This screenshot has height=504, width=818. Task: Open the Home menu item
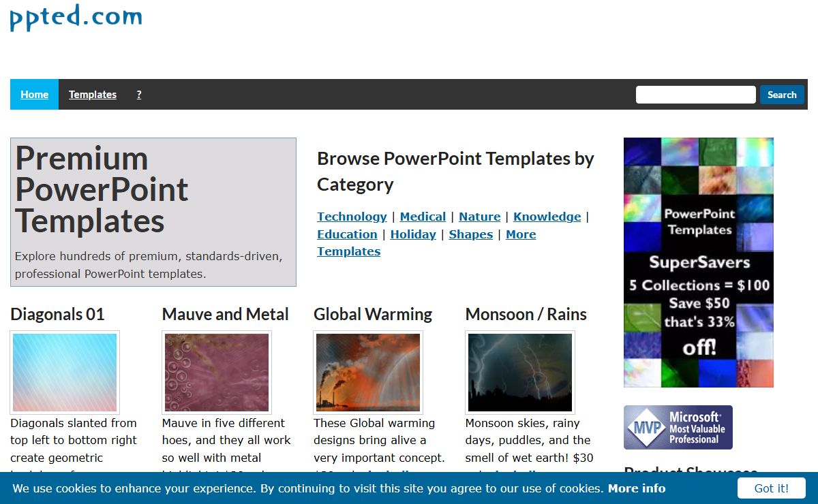click(34, 95)
